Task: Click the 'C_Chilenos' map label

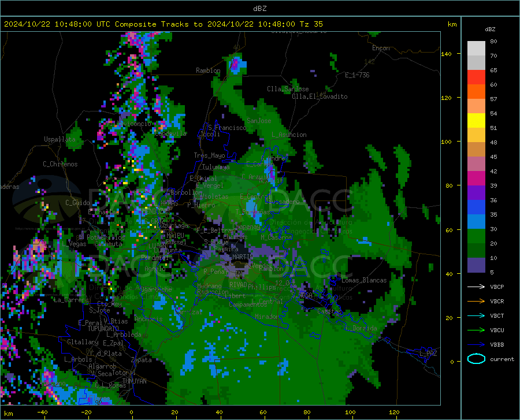Action: tap(60, 164)
